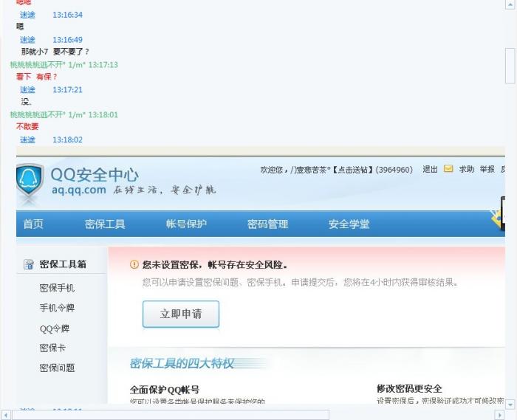
Task: Click the QQ Security Center shield logo
Action: coord(30,181)
